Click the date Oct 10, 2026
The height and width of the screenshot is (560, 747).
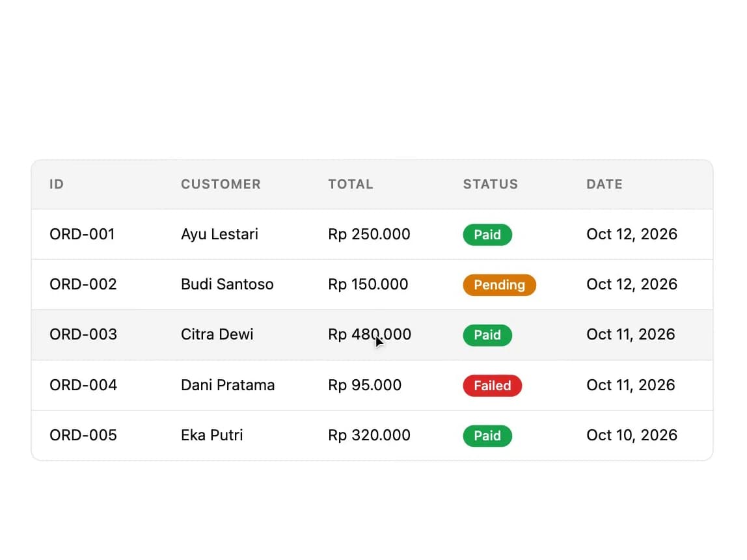tap(632, 434)
